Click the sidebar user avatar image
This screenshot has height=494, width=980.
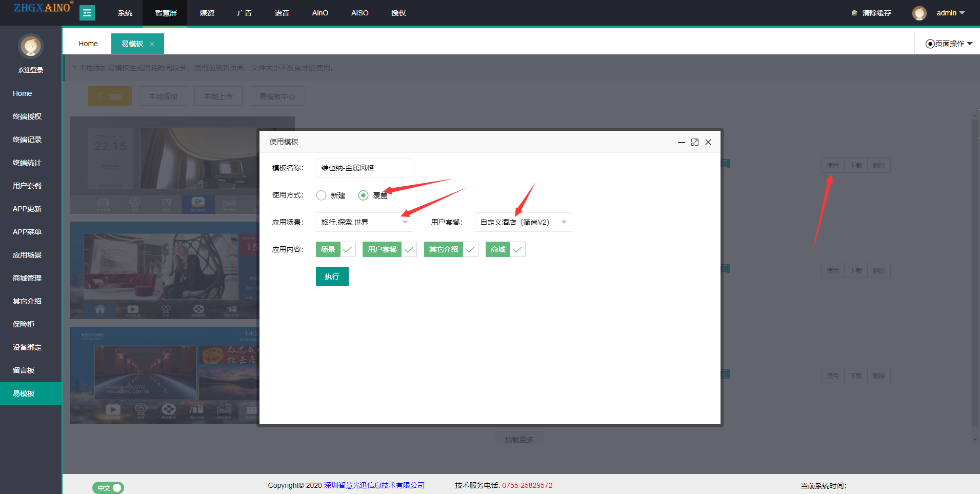pyautogui.click(x=31, y=47)
